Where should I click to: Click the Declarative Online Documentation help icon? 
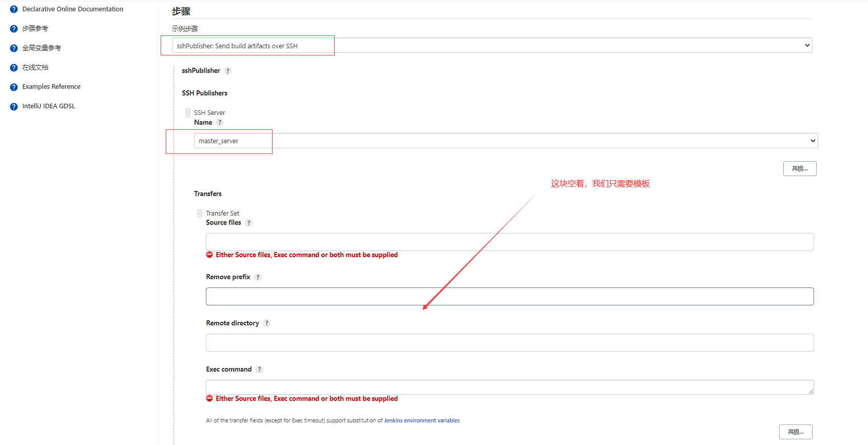[x=14, y=9]
